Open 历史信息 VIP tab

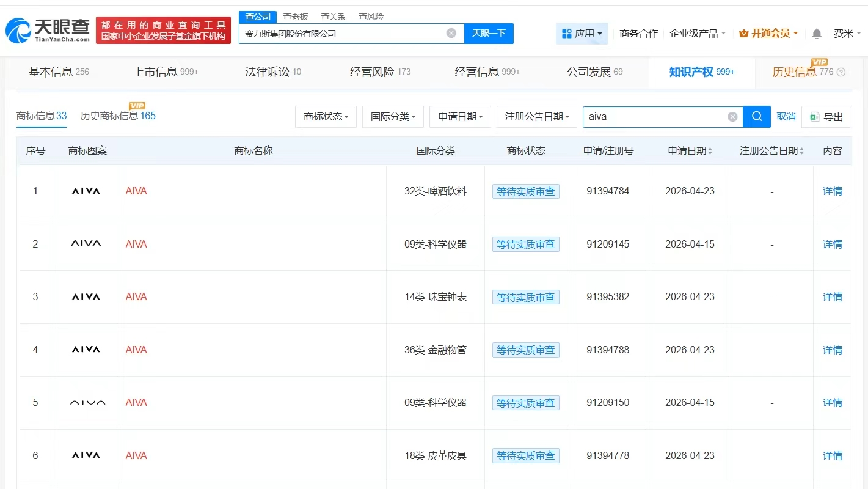pos(803,72)
